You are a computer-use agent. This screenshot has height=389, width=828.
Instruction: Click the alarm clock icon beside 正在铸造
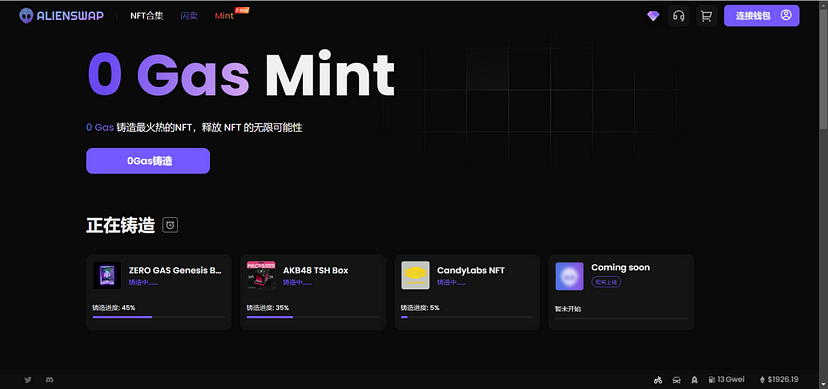click(170, 225)
